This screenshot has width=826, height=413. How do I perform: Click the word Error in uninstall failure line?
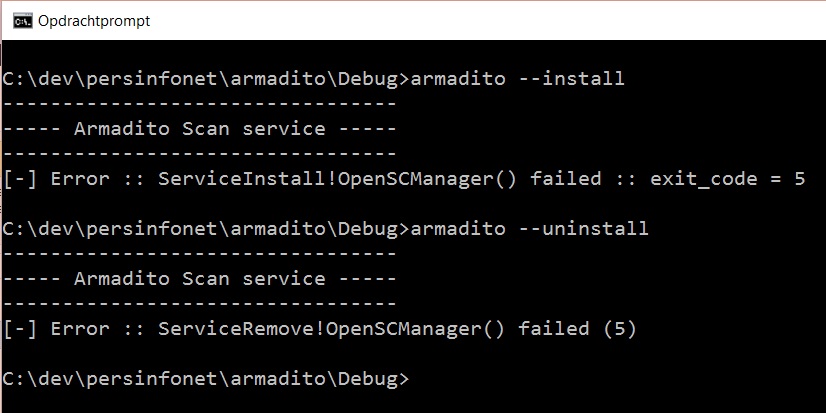[x=80, y=329]
